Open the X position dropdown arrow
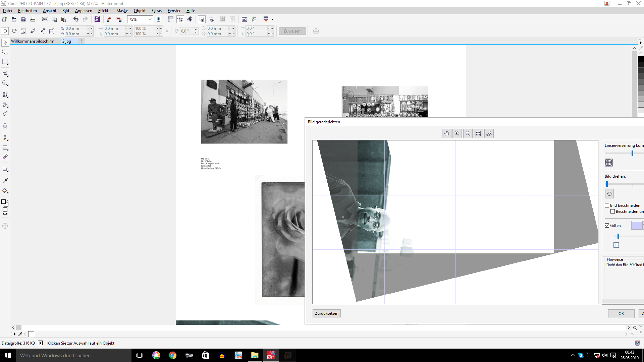 [x=88, y=28]
